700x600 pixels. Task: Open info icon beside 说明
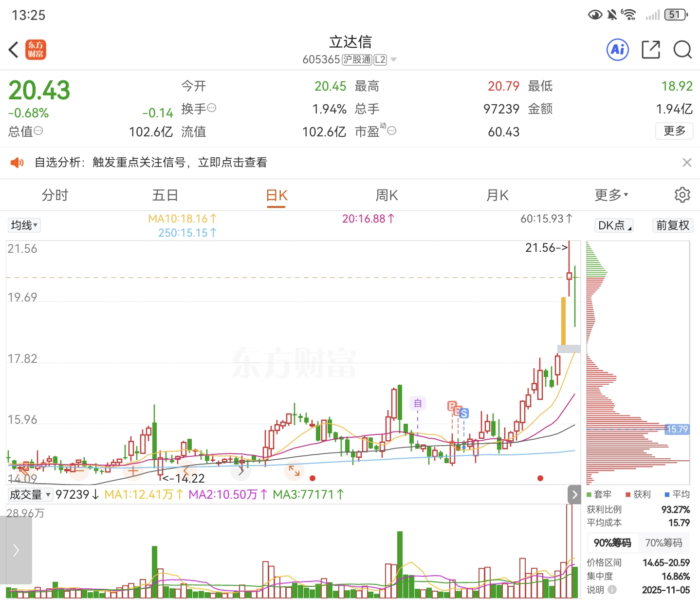coord(612,590)
